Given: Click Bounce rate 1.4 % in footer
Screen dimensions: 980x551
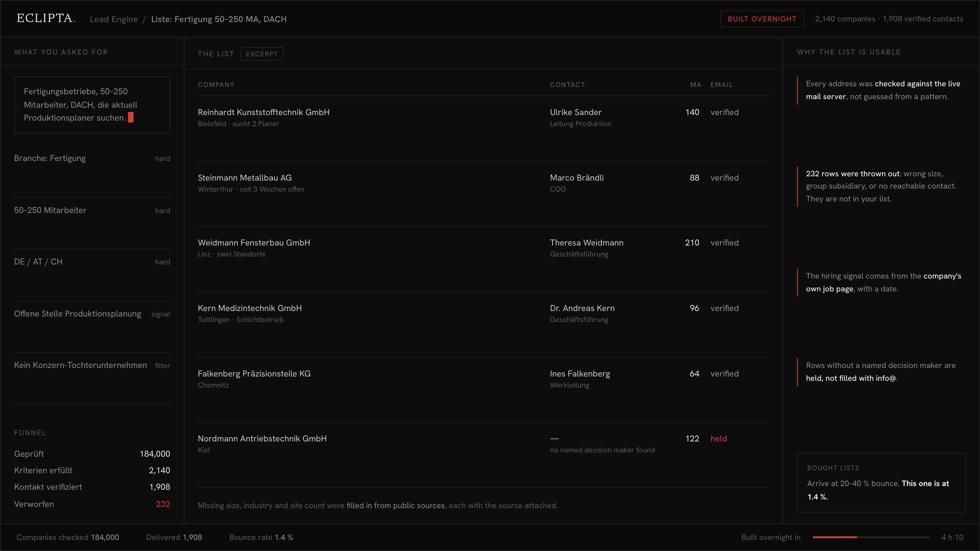Looking at the screenshot, I should tap(261, 537).
